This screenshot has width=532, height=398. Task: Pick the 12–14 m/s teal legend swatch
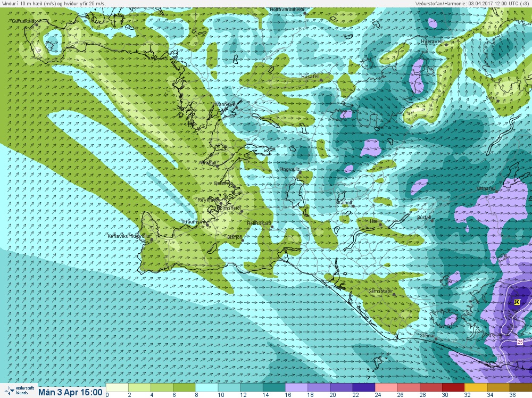point(252,387)
